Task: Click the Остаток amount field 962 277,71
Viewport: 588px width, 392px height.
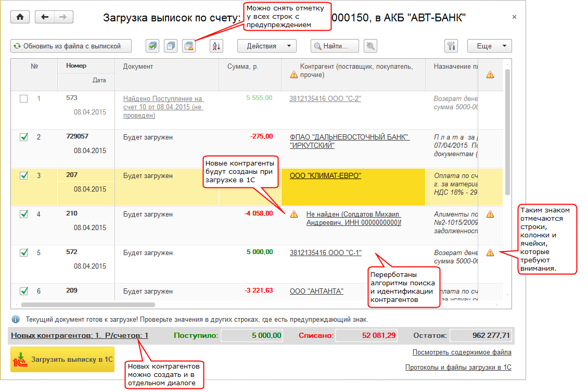Action: click(481, 335)
